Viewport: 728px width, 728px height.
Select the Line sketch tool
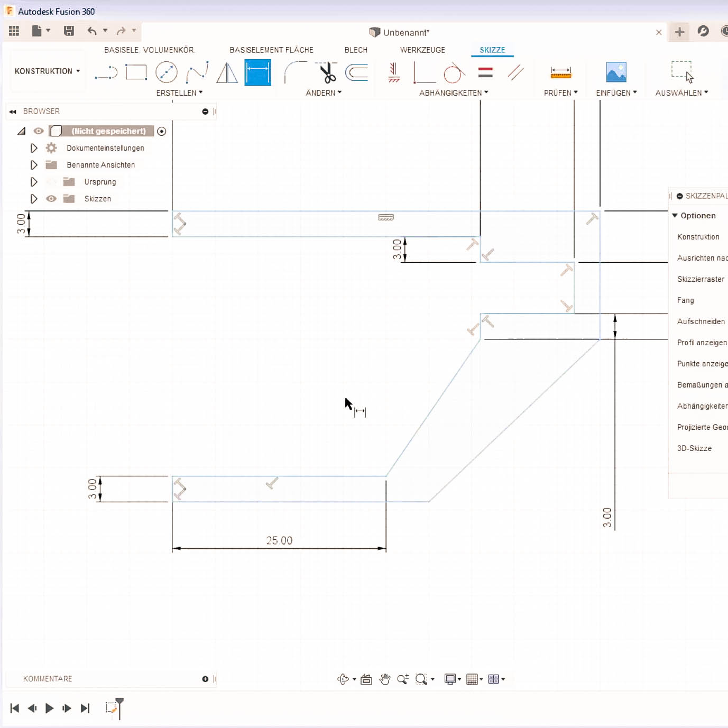(x=106, y=72)
